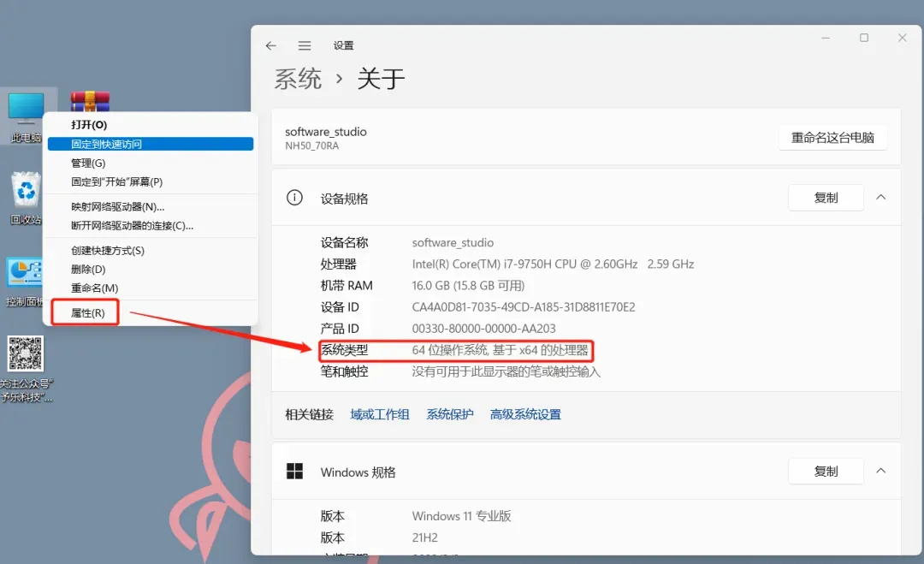Select the Recycle Bin desktop icon
The height and width of the screenshot is (564, 924).
[x=26, y=198]
